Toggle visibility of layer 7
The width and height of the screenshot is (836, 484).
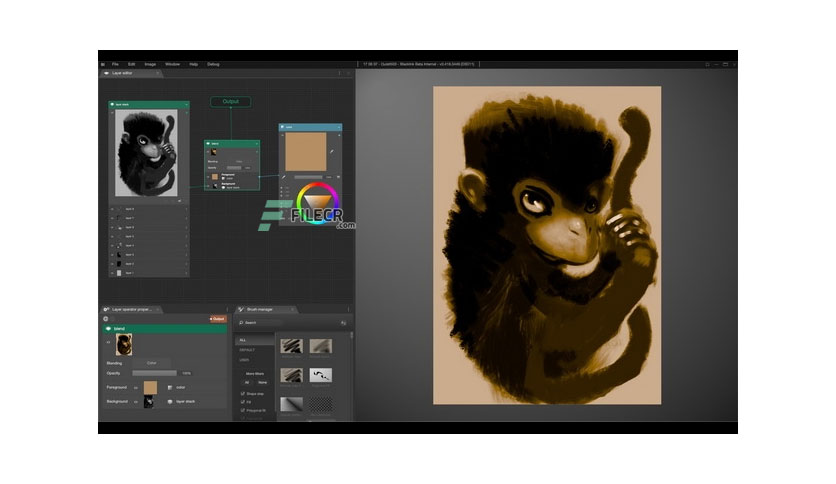112,219
